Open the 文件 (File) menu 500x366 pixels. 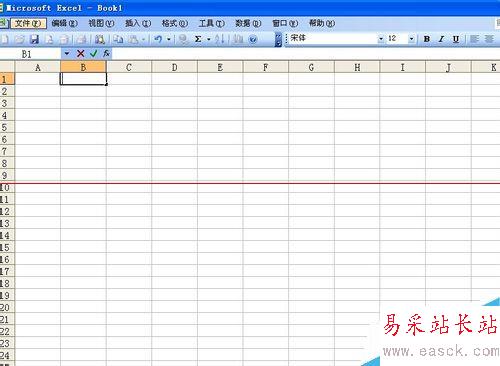(x=28, y=23)
